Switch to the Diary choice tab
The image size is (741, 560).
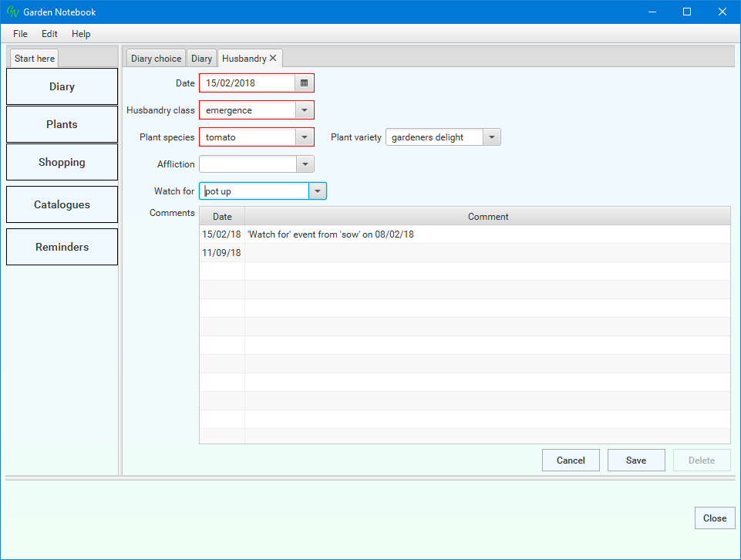point(156,59)
